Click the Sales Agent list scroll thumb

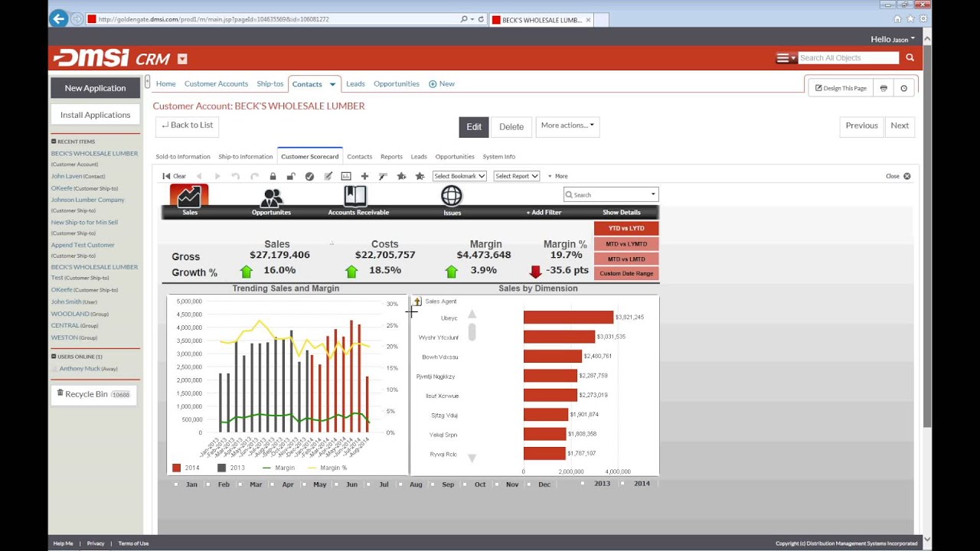click(472, 332)
